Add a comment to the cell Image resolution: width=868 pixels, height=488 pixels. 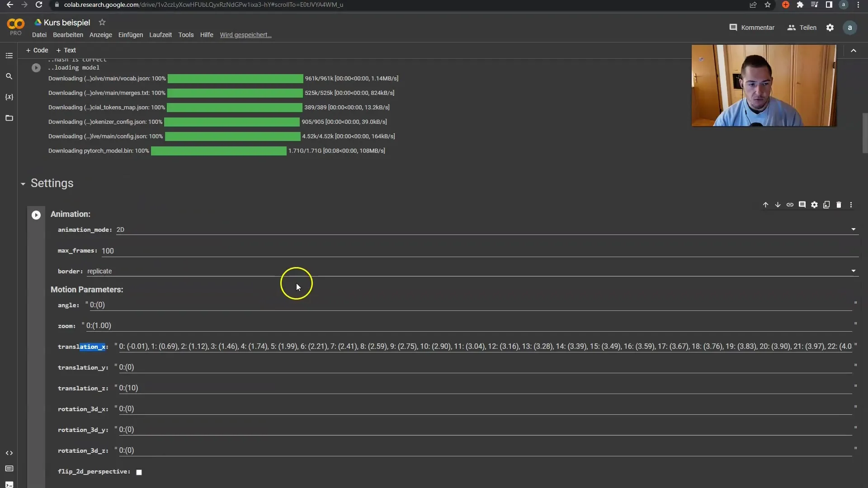pos(802,205)
